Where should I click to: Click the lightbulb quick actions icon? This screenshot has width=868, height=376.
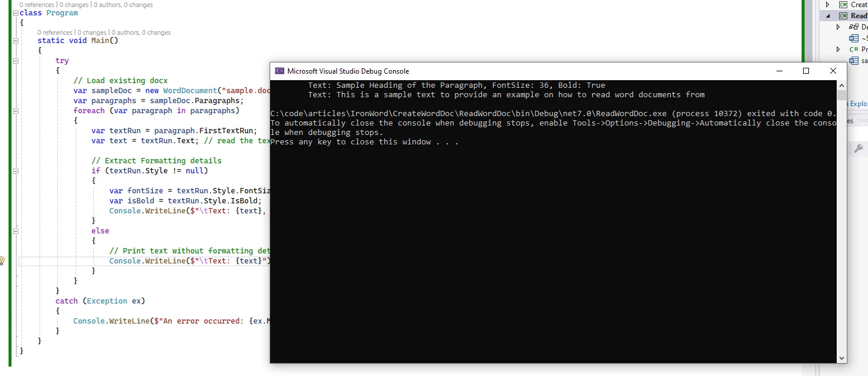click(2, 260)
